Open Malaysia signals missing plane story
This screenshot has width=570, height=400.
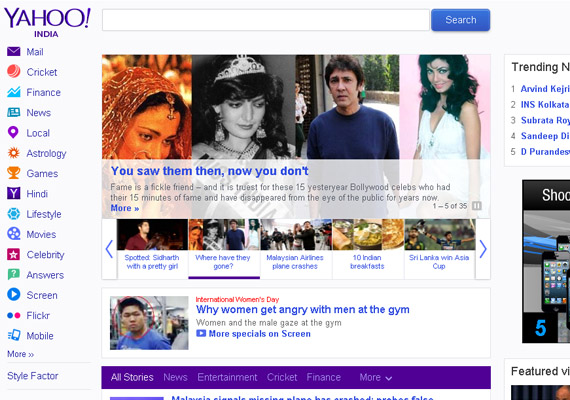pyautogui.click(x=302, y=397)
